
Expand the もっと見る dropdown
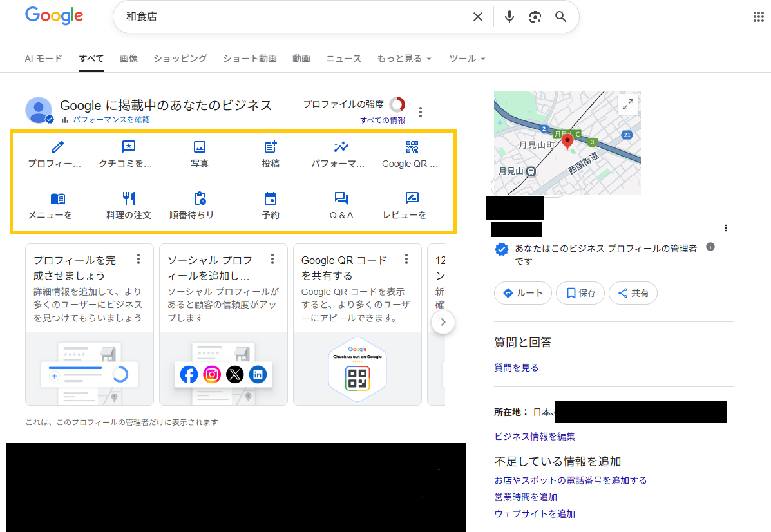[x=405, y=59]
